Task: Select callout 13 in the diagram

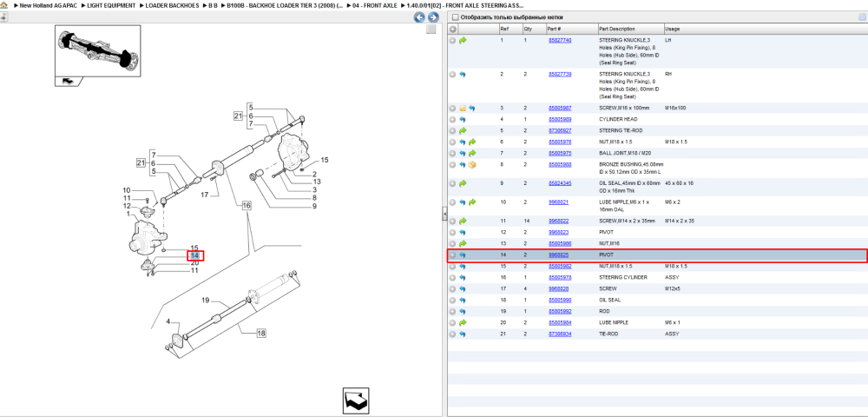Action: pyautogui.click(x=317, y=182)
